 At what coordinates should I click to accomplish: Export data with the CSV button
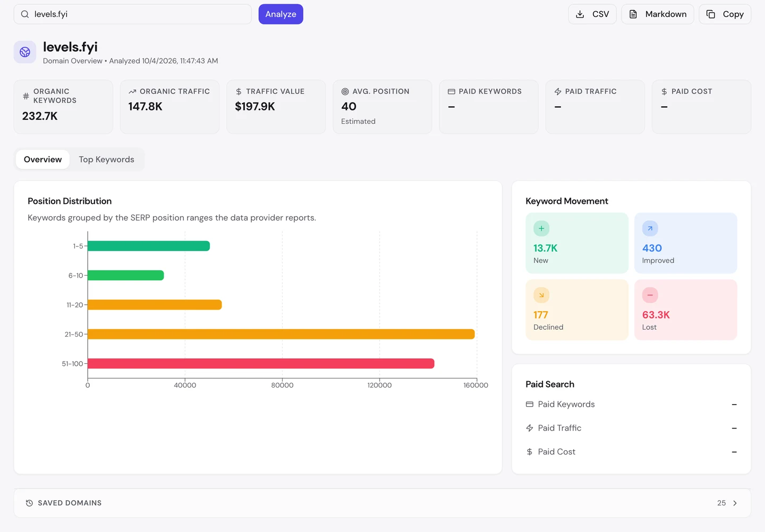(592, 14)
